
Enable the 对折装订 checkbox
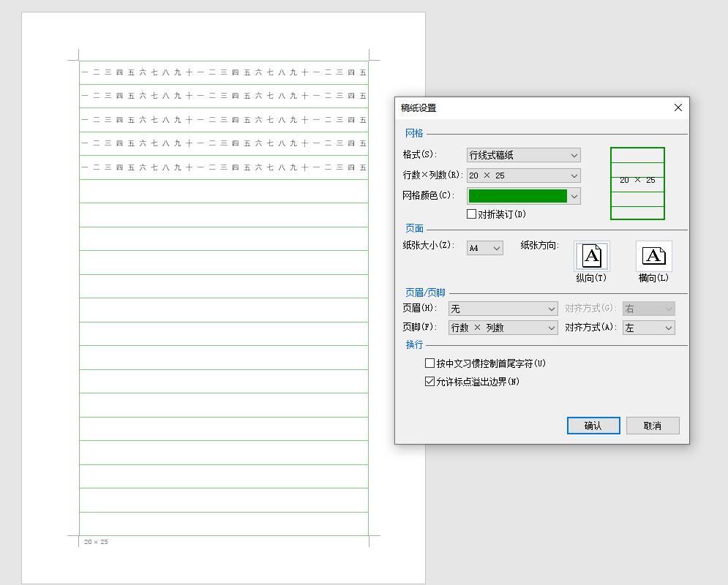point(472,213)
